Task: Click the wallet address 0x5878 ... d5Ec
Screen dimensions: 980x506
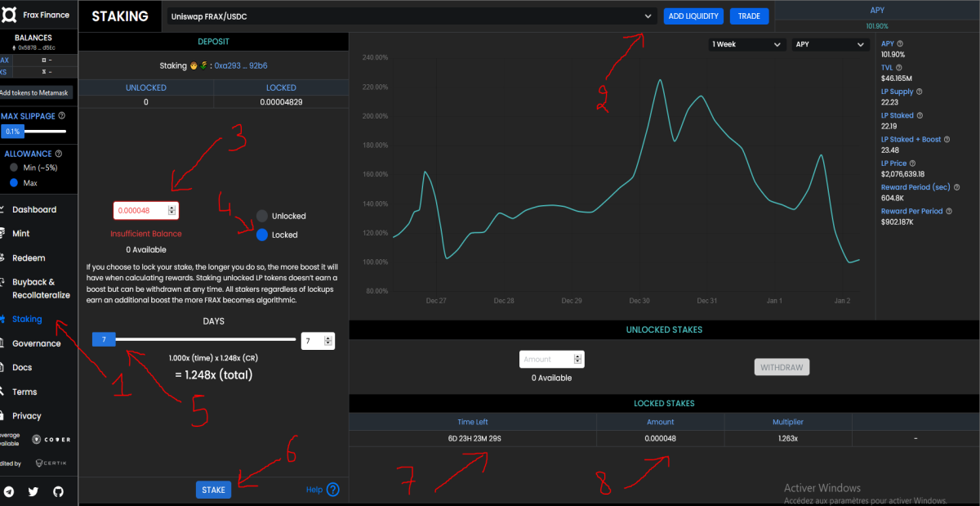Action: tap(38, 47)
